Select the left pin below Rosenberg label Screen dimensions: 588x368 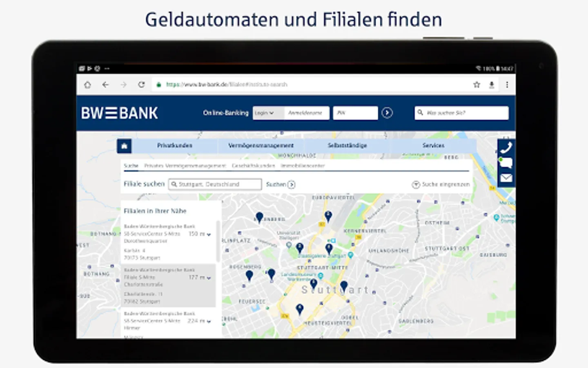(x=249, y=276)
